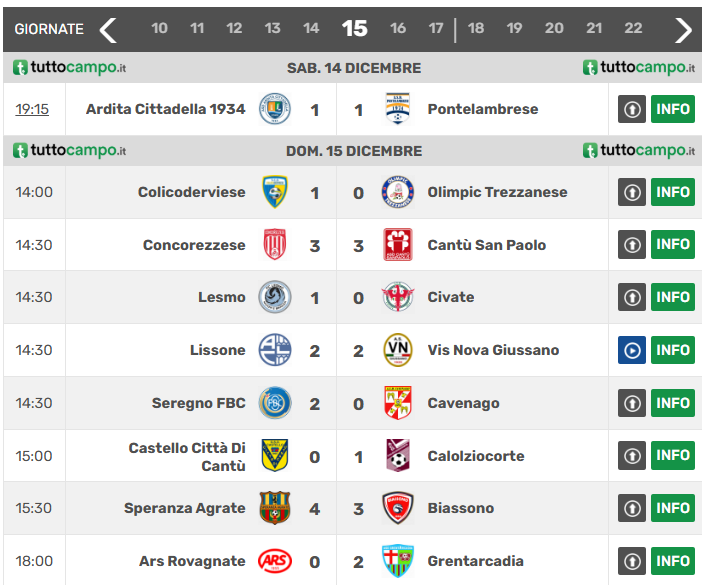Click the 19:15 kickoff time link
Screen dimensions: 702x585
click(x=32, y=109)
